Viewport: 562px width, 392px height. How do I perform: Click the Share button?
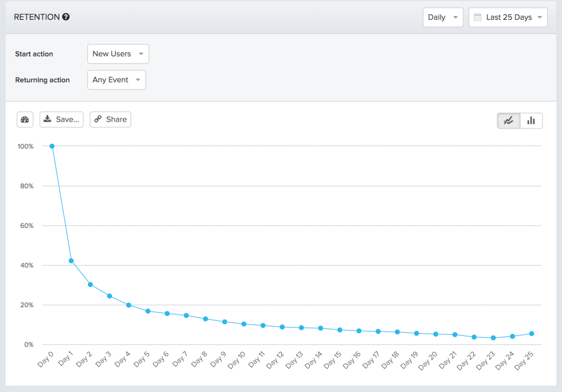(x=110, y=119)
